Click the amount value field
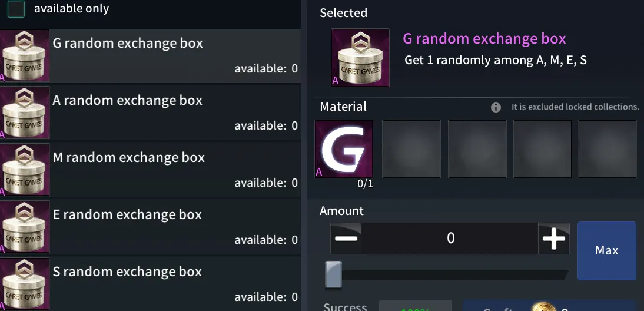Image resolution: width=644 pixels, height=311 pixels. (450, 239)
